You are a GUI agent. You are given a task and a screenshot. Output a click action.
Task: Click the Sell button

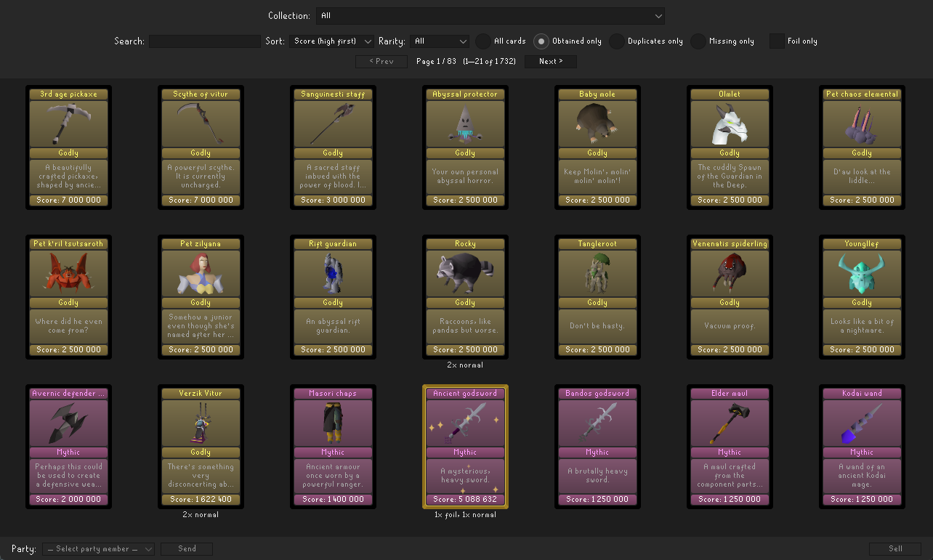pos(895,549)
